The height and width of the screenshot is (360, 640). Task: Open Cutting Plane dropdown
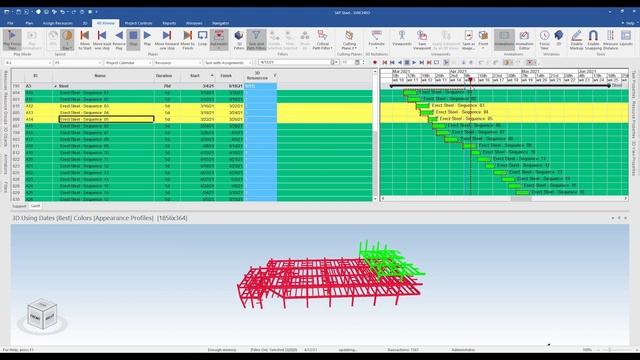point(349,40)
